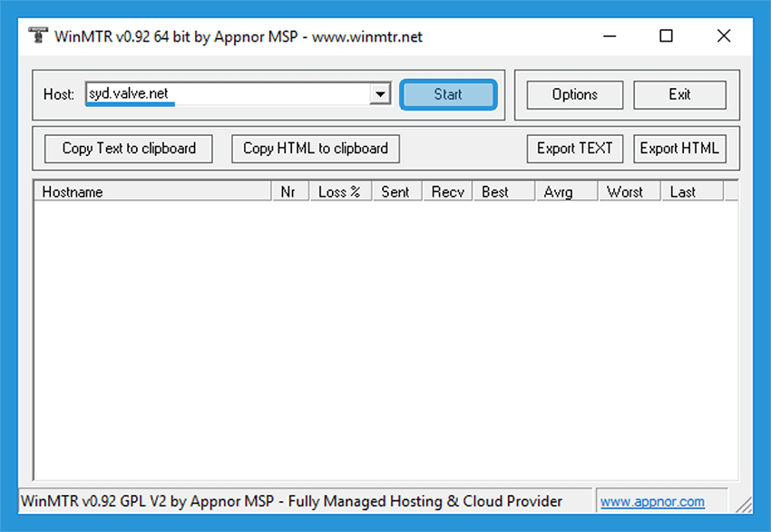Viewport: 771px width, 532px height.
Task: Click the Exit button
Action: [679, 95]
